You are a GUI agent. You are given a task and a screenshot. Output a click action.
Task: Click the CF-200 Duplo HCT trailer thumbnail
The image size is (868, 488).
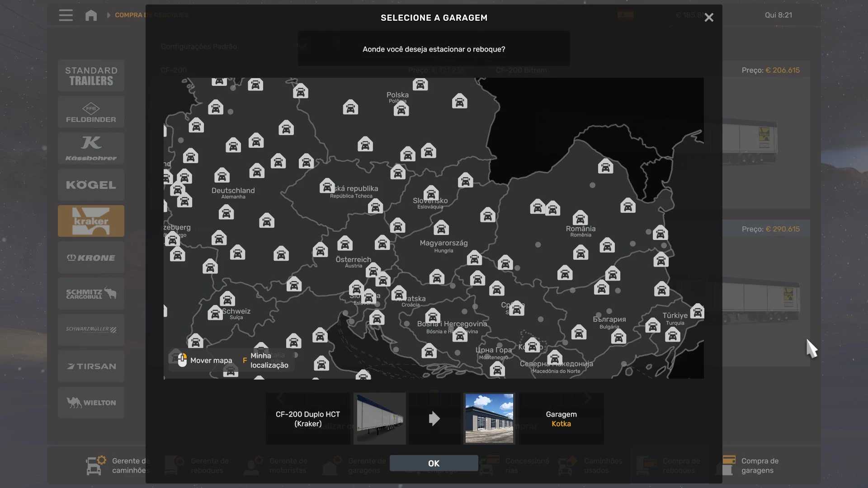380,418
